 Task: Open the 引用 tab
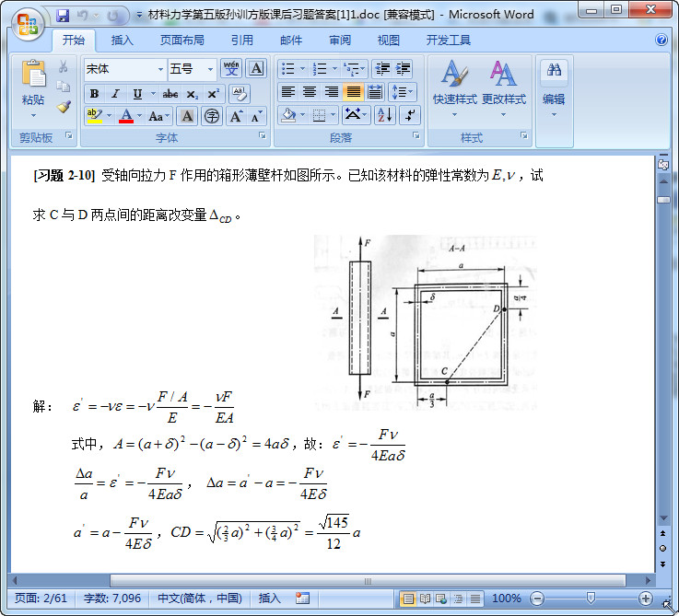tap(241, 41)
